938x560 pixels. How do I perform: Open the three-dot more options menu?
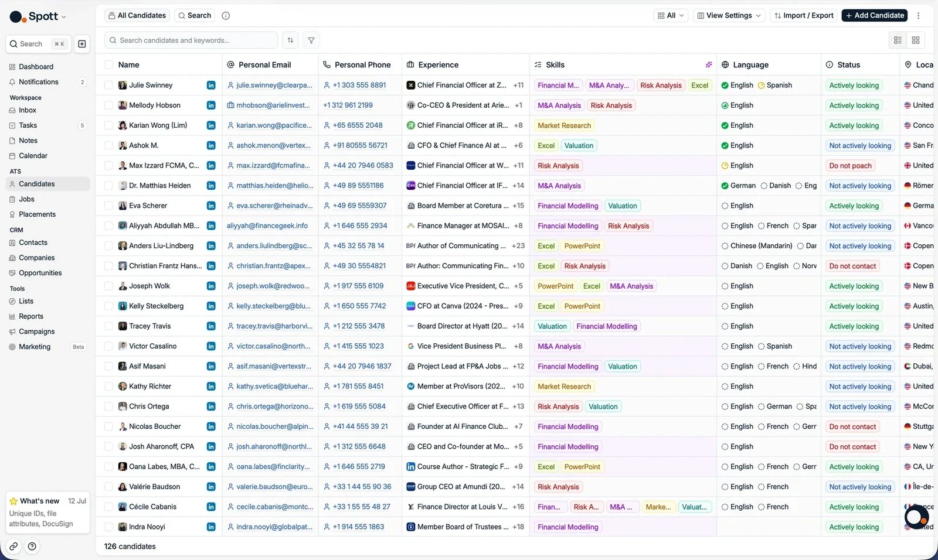[x=919, y=16]
